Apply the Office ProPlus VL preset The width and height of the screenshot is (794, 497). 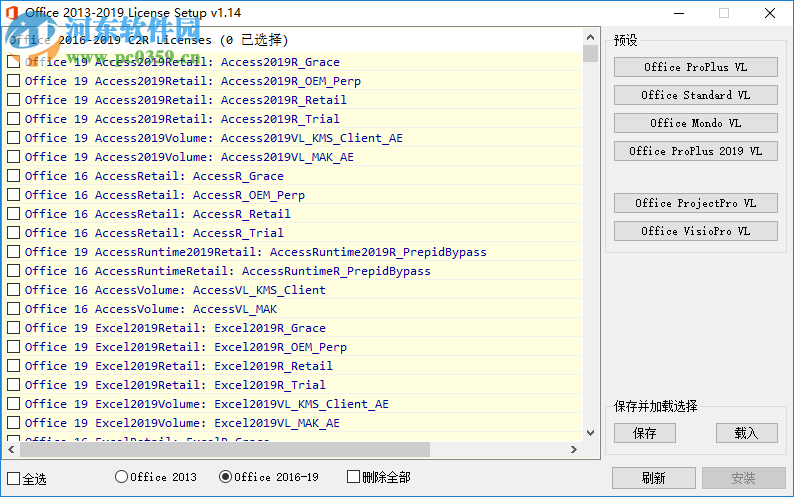[x=696, y=67]
